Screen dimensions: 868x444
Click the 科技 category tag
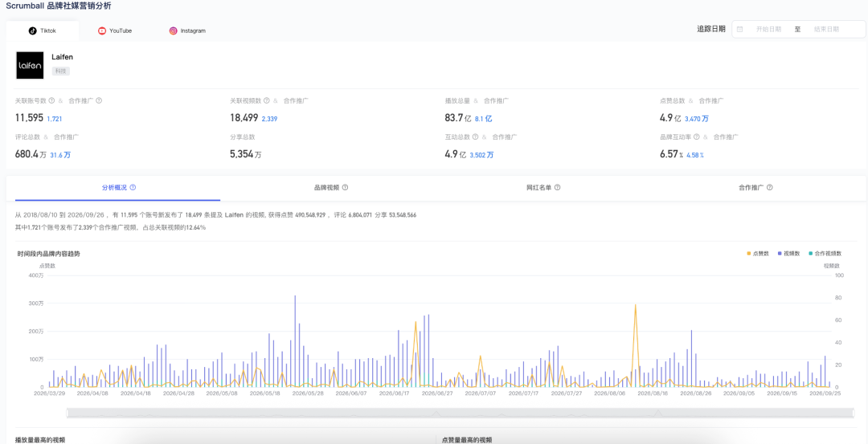pyautogui.click(x=60, y=71)
